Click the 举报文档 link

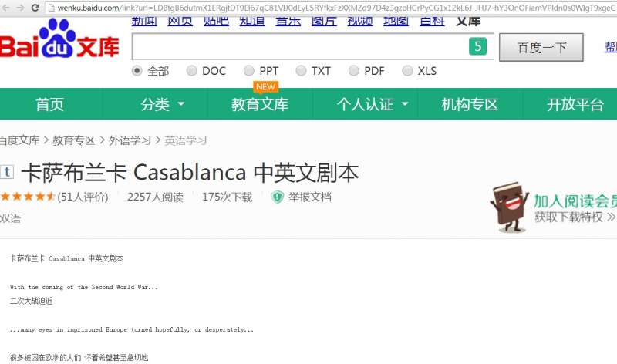point(310,197)
